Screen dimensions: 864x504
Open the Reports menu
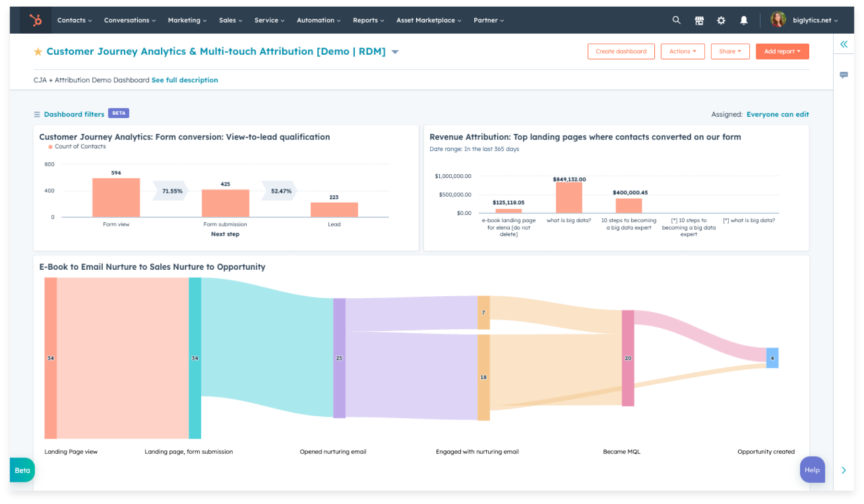(x=368, y=20)
